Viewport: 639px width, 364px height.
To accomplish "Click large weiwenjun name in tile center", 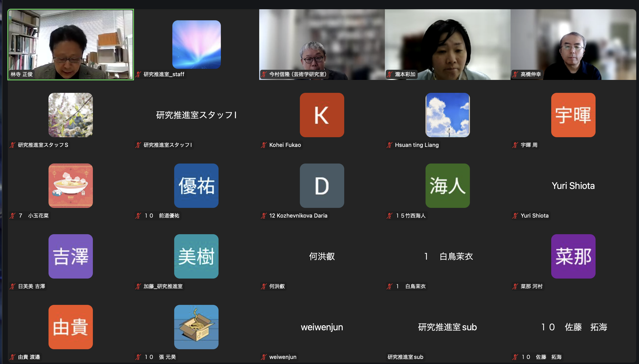I will click(322, 327).
